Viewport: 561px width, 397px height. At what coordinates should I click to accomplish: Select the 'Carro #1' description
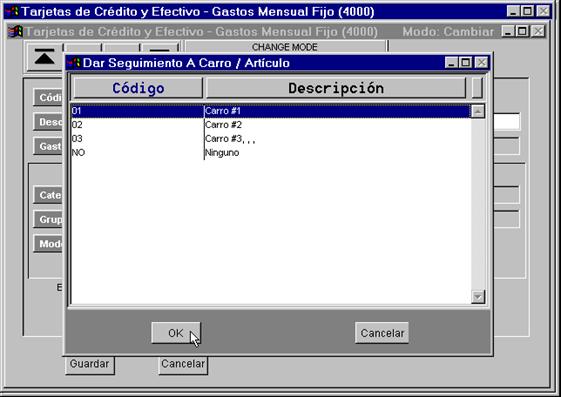(223, 111)
